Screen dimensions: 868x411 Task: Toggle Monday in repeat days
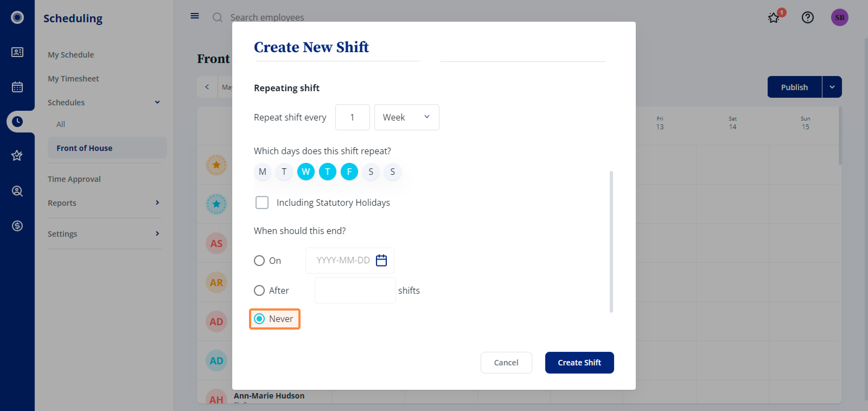(x=262, y=172)
